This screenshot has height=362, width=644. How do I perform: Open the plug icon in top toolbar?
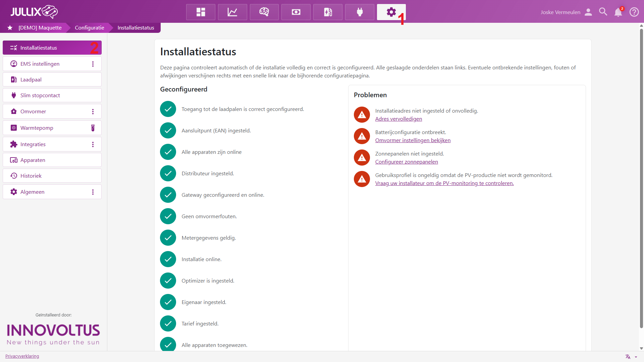click(x=360, y=12)
